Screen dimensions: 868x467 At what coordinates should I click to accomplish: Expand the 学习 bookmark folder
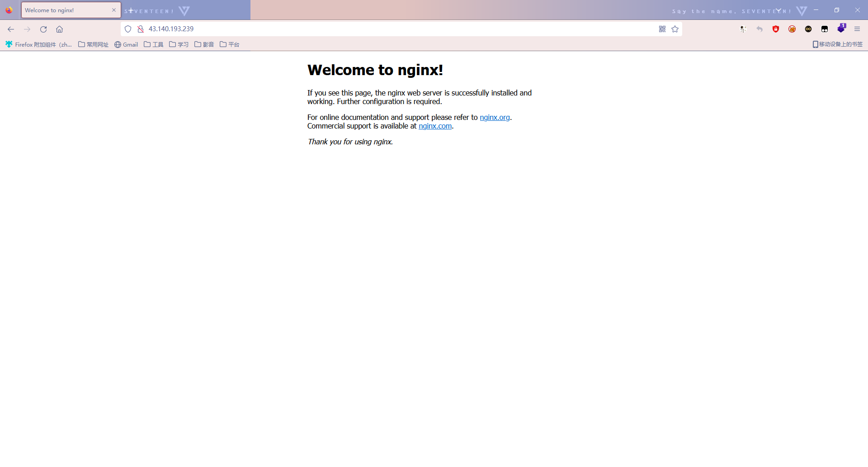pyautogui.click(x=179, y=44)
